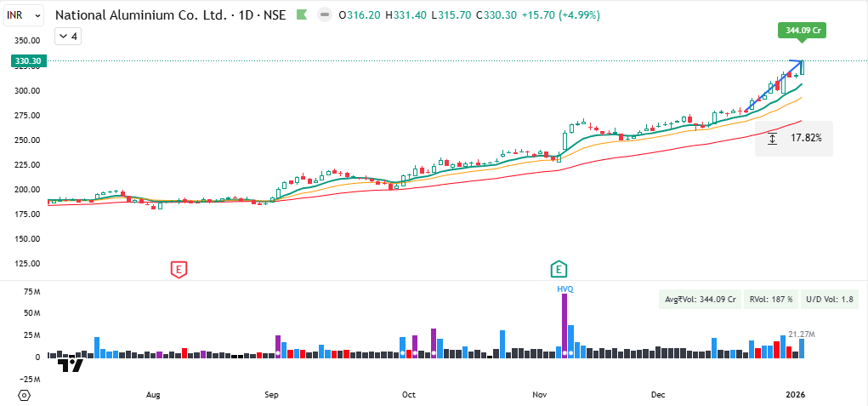This screenshot has height=406, width=868.
Task: Click the Sep label on time axis
Action: tap(271, 395)
